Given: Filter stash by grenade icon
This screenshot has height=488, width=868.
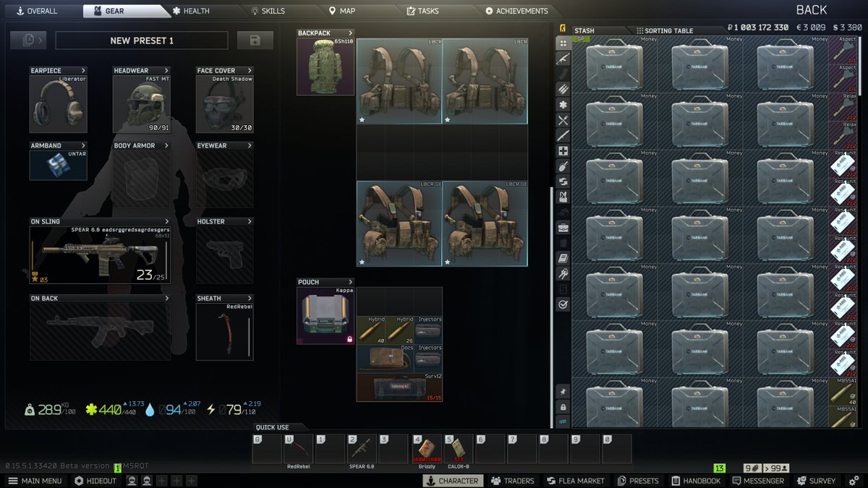Looking at the screenshot, I should [563, 166].
